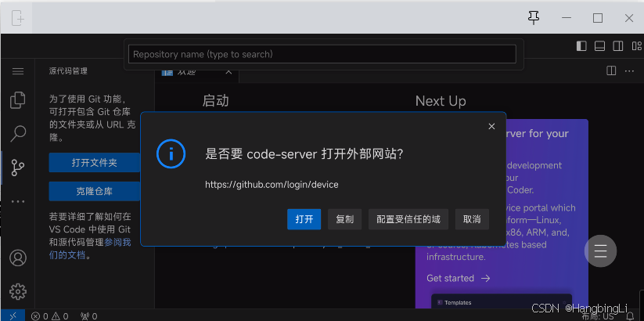This screenshot has height=321, width=644.
Task: Toggle secondary side bar layout icon
Action: (617, 46)
